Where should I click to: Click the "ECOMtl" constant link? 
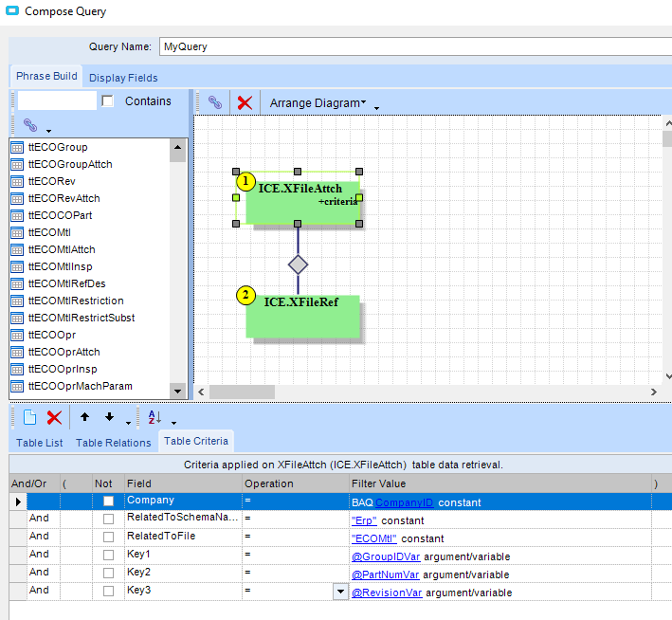[x=373, y=538]
